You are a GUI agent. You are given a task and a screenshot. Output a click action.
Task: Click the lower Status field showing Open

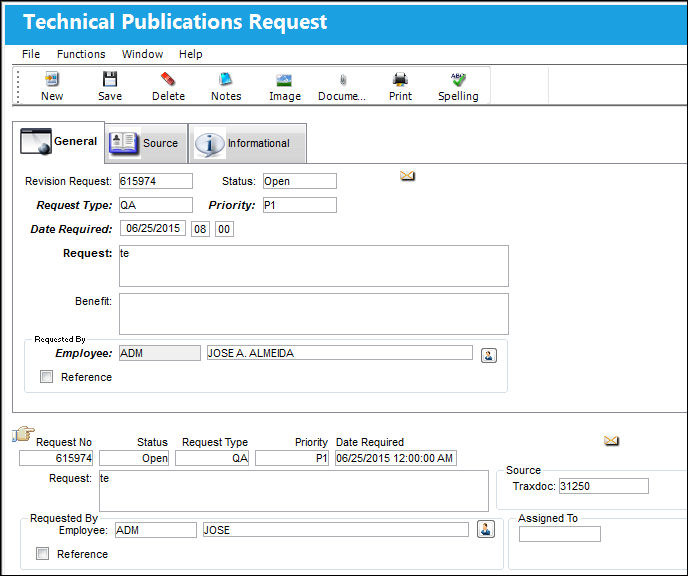pos(134,458)
